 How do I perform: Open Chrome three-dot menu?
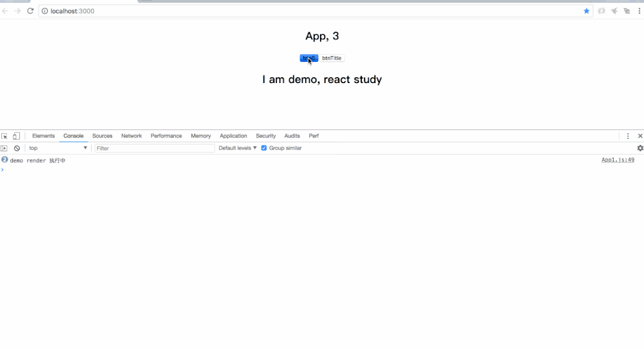point(639,11)
